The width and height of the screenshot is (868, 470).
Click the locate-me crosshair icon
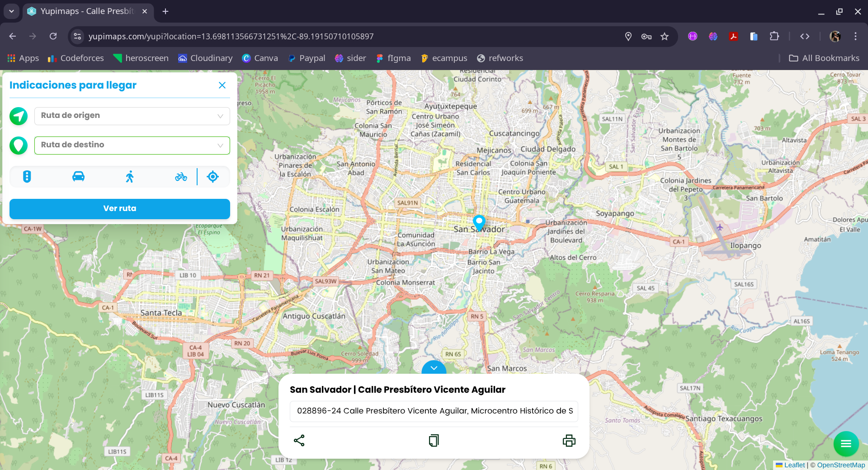(x=213, y=177)
